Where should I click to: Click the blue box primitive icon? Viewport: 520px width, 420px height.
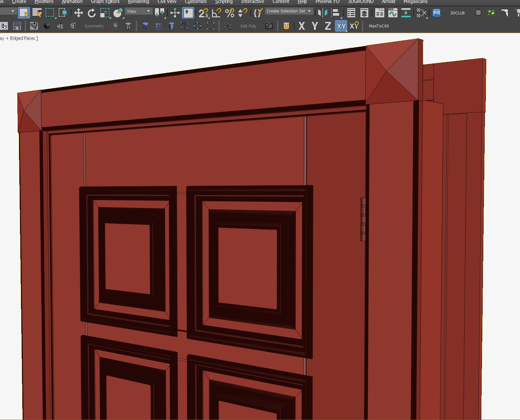coord(145,26)
